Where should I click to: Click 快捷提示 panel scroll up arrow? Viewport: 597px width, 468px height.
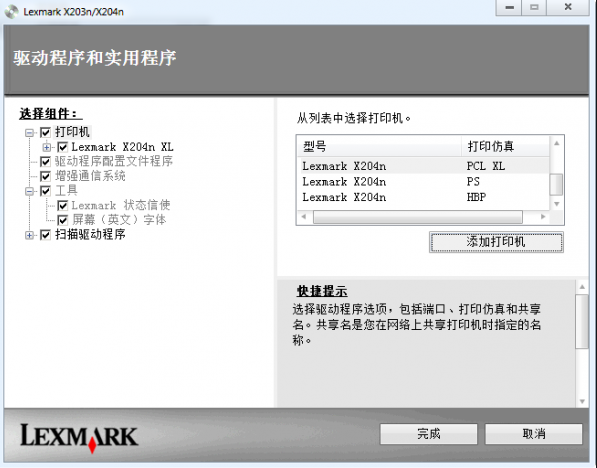pyautogui.click(x=582, y=287)
